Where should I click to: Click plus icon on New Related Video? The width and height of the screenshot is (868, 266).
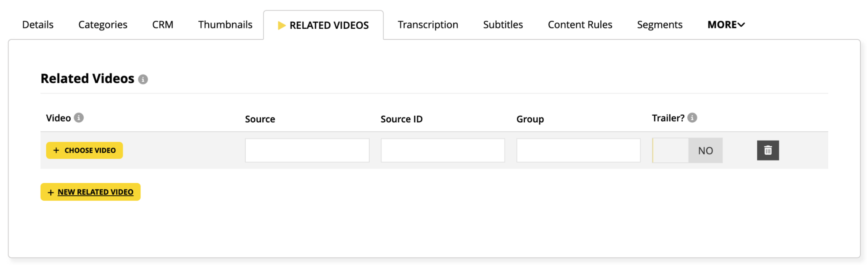pyautogui.click(x=51, y=193)
